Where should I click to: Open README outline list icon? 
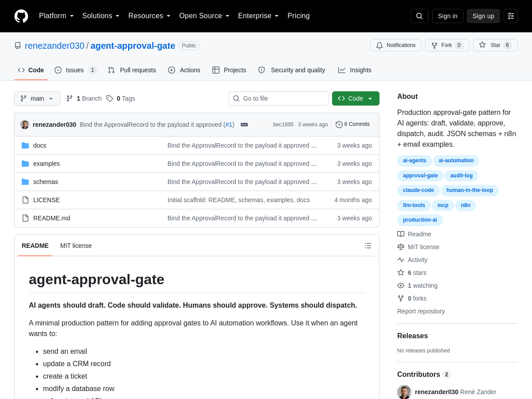pyautogui.click(x=368, y=246)
